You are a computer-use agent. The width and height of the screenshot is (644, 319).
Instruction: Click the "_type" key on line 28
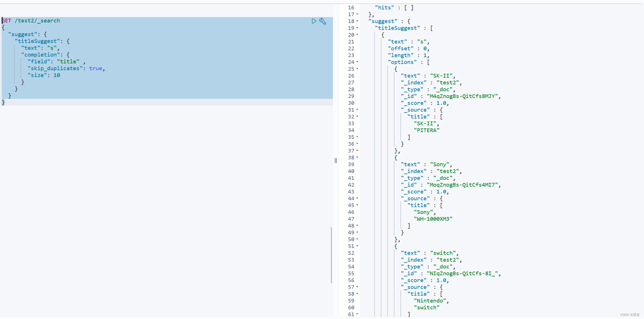pyautogui.click(x=412, y=89)
